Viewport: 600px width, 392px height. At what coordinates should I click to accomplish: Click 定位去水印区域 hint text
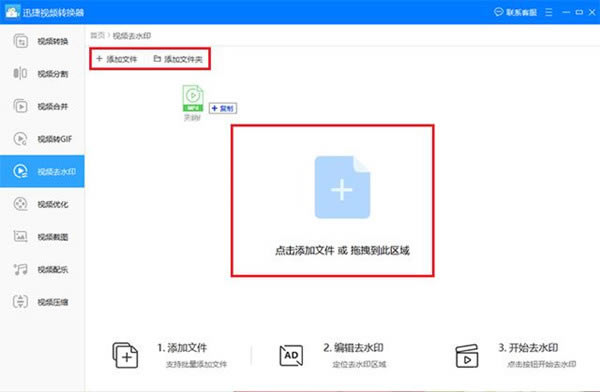[359, 364]
